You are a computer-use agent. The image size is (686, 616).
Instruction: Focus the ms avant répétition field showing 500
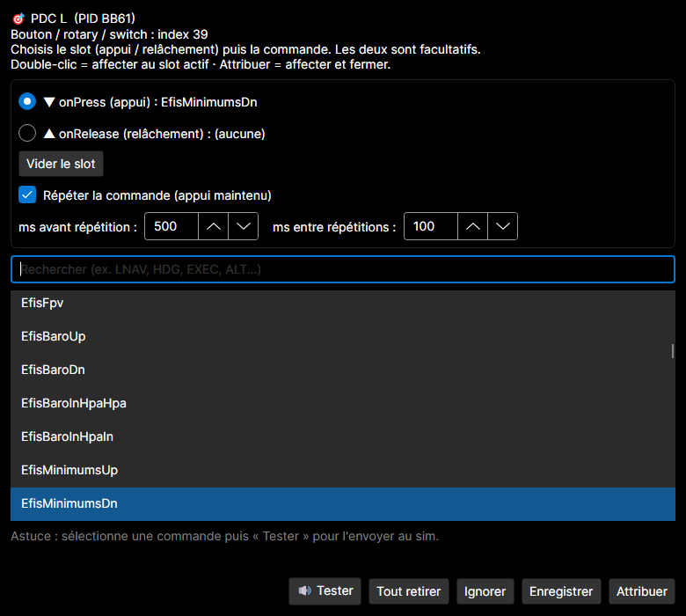click(171, 226)
